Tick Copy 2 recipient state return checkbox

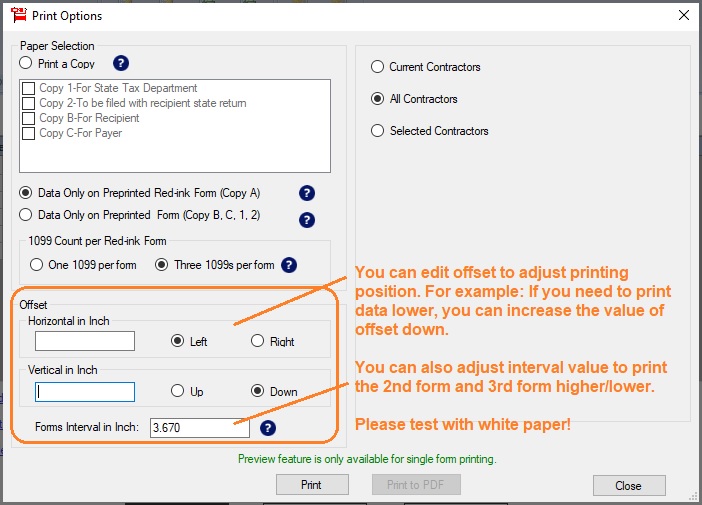tap(29, 103)
